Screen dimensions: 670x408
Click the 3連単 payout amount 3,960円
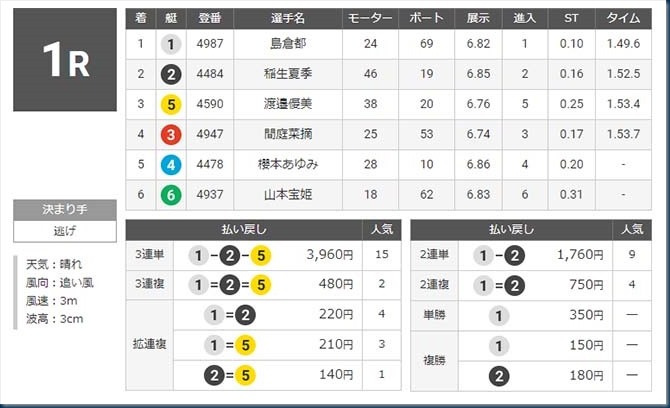(330, 255)
